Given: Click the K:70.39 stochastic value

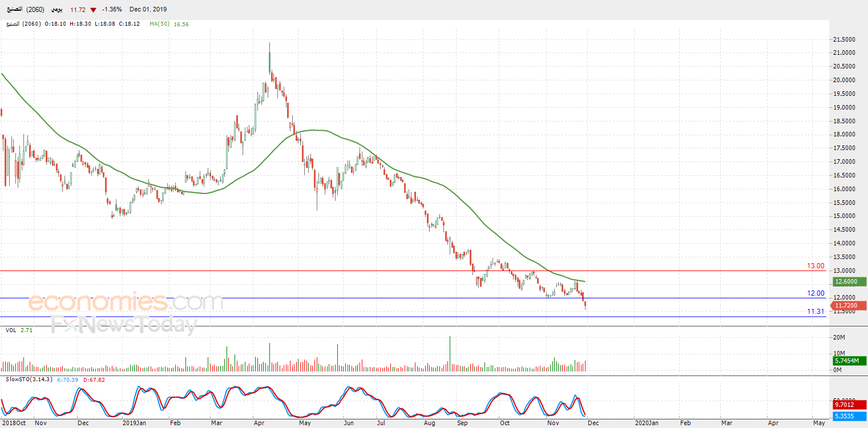Looking at the screenshot, I should (68, 379).
